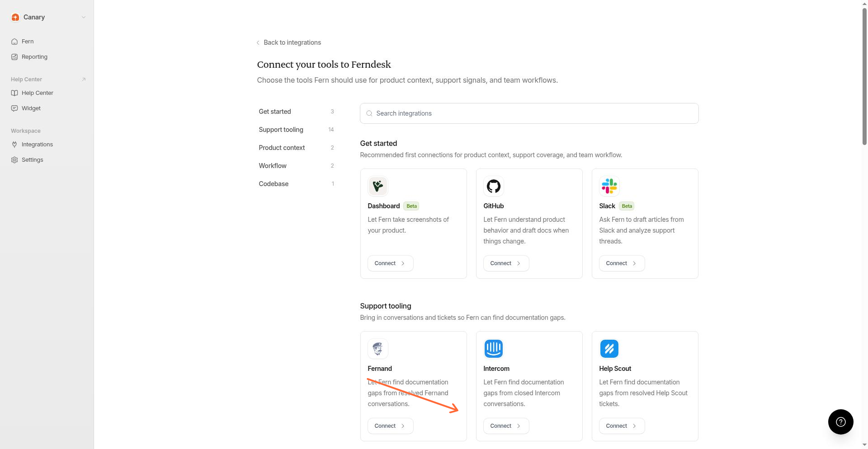Open the Widget sidebar item
Screen dimensions: 868x449
coord(31,108)
